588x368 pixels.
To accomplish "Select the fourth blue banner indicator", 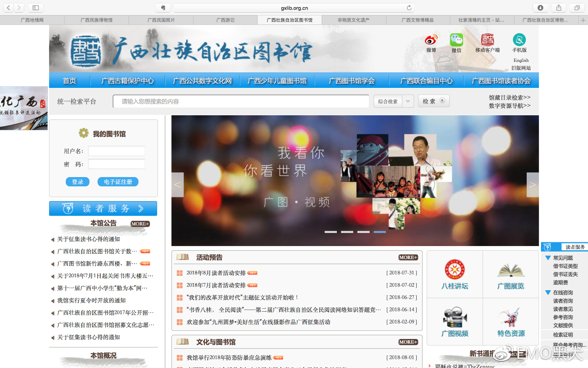I will pyautogui.click(x=380, y=232).
